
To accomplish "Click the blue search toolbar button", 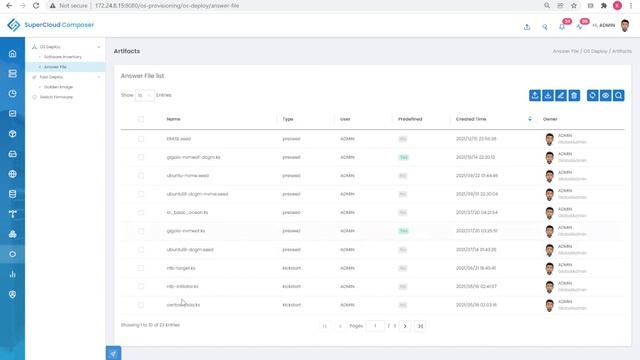I will pyautogui.click(x=619, y=96).
